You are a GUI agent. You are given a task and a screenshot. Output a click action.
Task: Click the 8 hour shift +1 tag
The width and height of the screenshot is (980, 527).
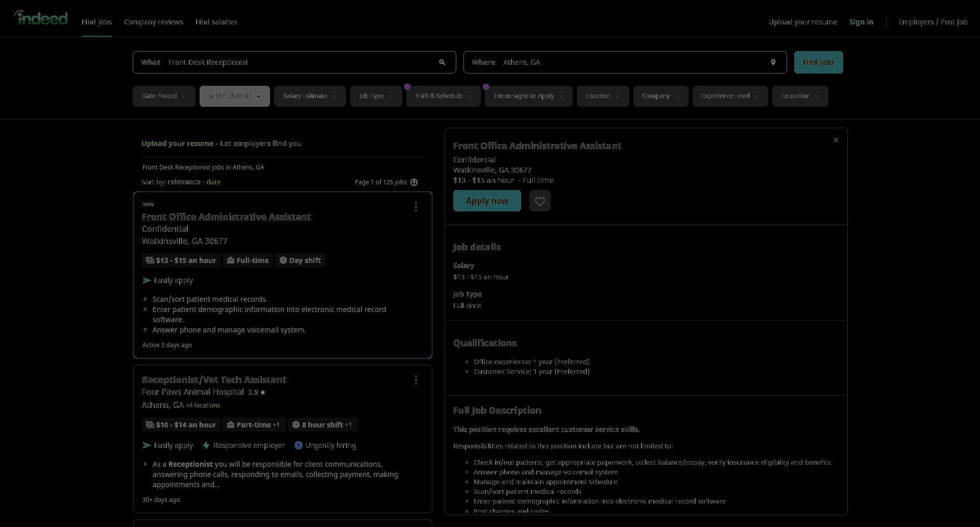click(323, 425)
